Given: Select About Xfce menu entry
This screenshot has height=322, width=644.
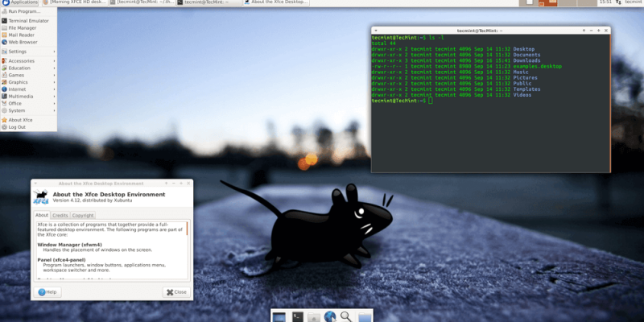Looking at the screenshot, I should 29,120.
